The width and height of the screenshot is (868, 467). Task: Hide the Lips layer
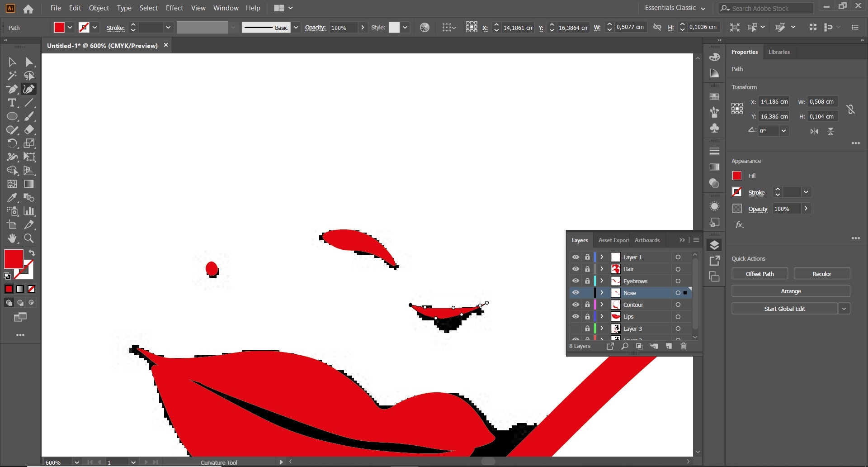(x=576, y=317)
